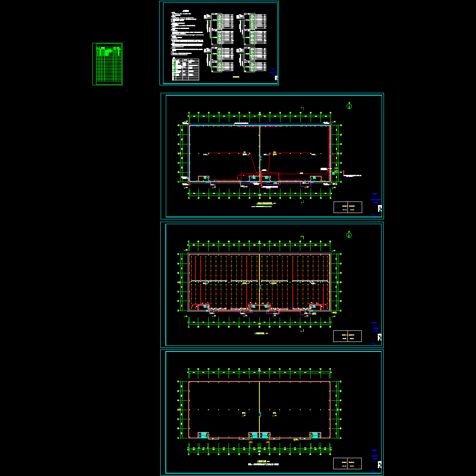Click the north arrow symbol on the first floor plan
476x476 pixels.
[349, 106]
